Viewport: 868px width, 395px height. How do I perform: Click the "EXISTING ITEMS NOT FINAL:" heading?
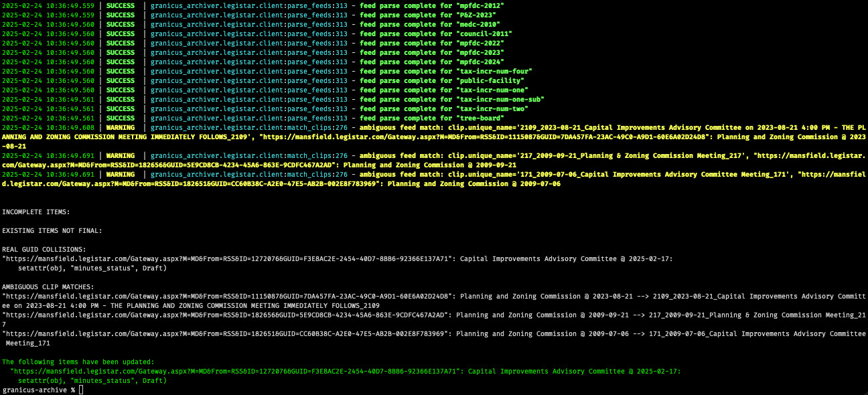pyautogui.click(x=52, y=230)
